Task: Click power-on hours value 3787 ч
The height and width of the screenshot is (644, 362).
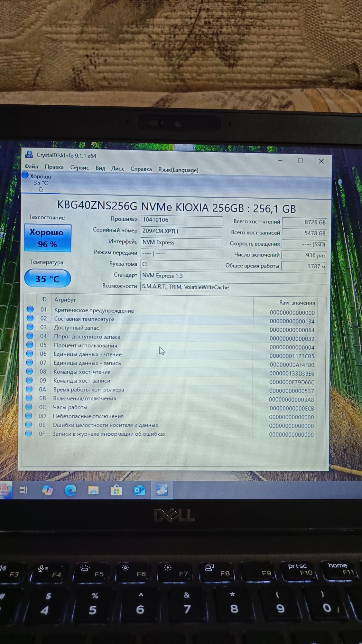Action: click(x=304, y=266)
